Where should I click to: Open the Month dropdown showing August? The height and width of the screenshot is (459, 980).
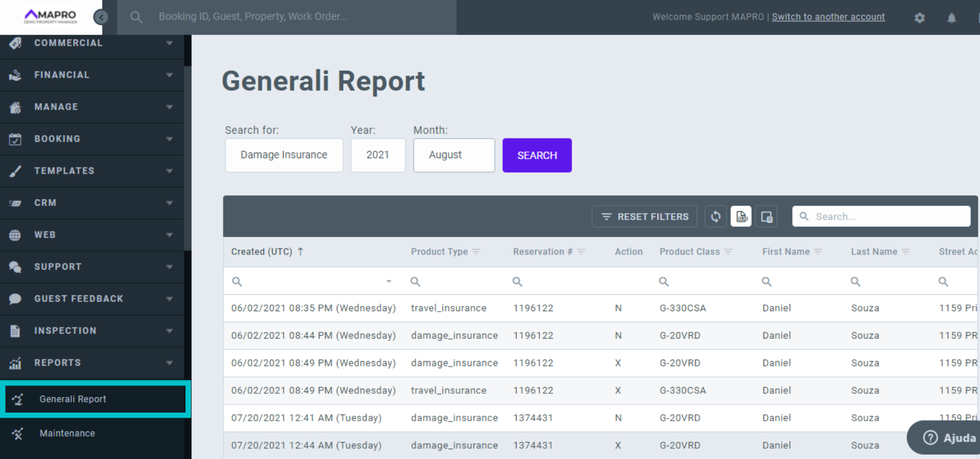click(x=454, y=155)
